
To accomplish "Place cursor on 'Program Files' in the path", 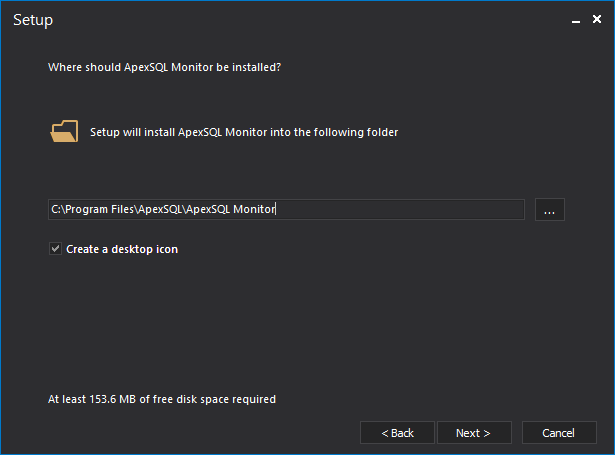I will [100, 209].
